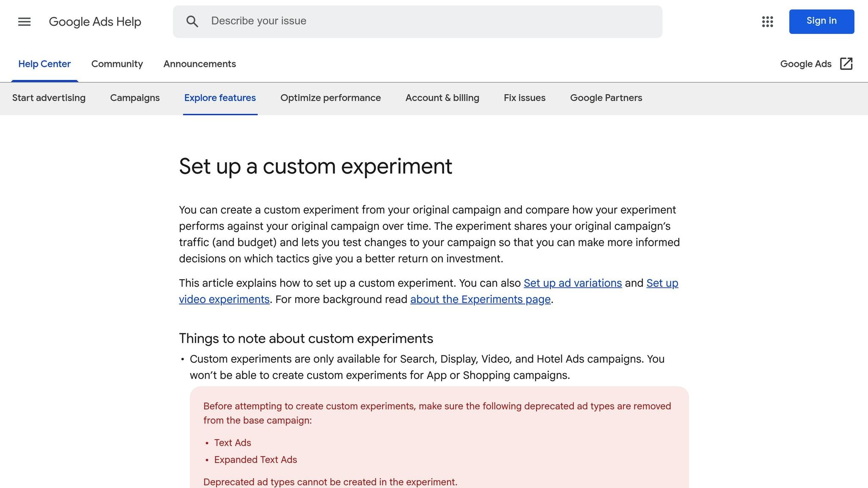Click Deprecated ad types cannot be created text
Screen dimensions: 868x488
[330, 482]
